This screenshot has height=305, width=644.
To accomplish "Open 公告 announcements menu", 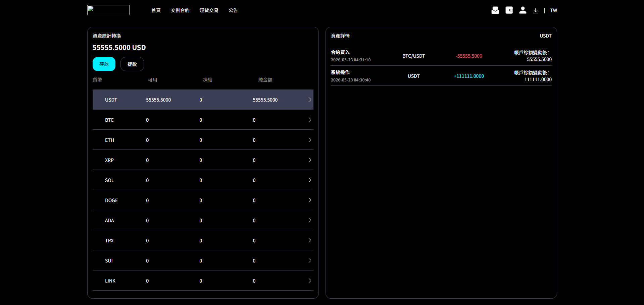I will coord(233,10).
